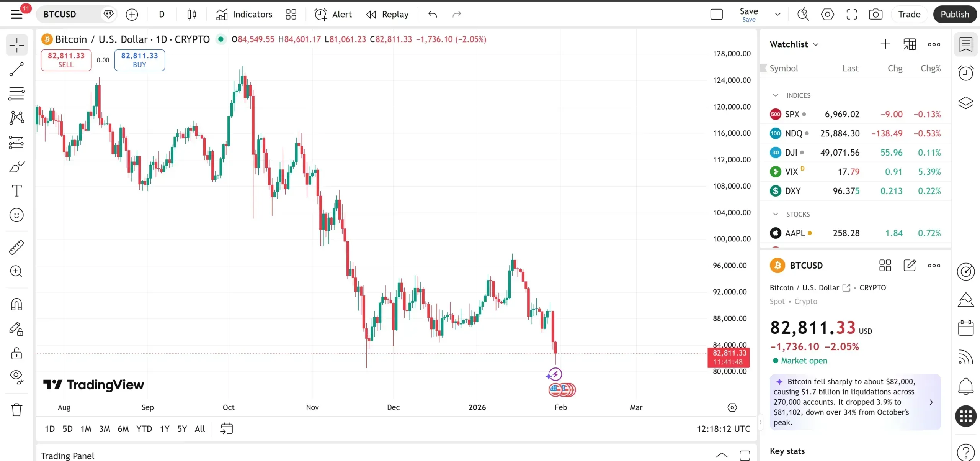980x461 pixels.
Task: Select the YTD time range tab
Action: click(x=144, y=429)
